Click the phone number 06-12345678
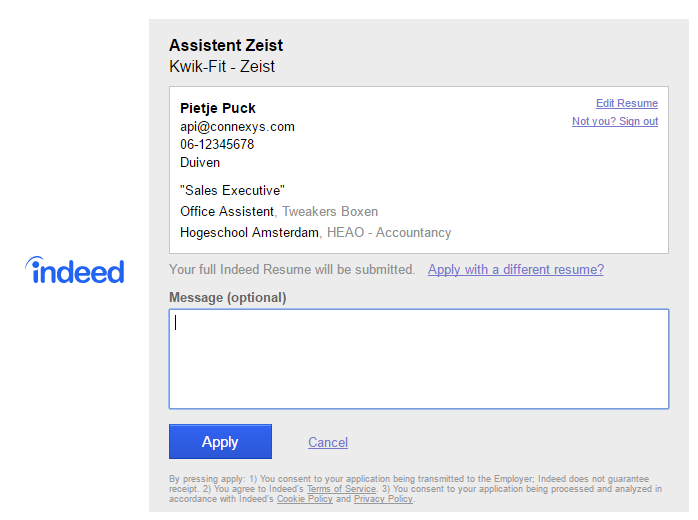Image resolution: width=698 pixels, height=520 pixels. coord(217,144)
